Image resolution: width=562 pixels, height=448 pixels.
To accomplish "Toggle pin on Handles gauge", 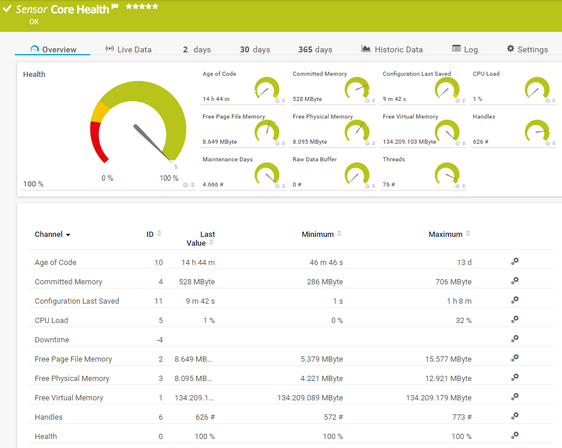I will click(x=553, y=143).
